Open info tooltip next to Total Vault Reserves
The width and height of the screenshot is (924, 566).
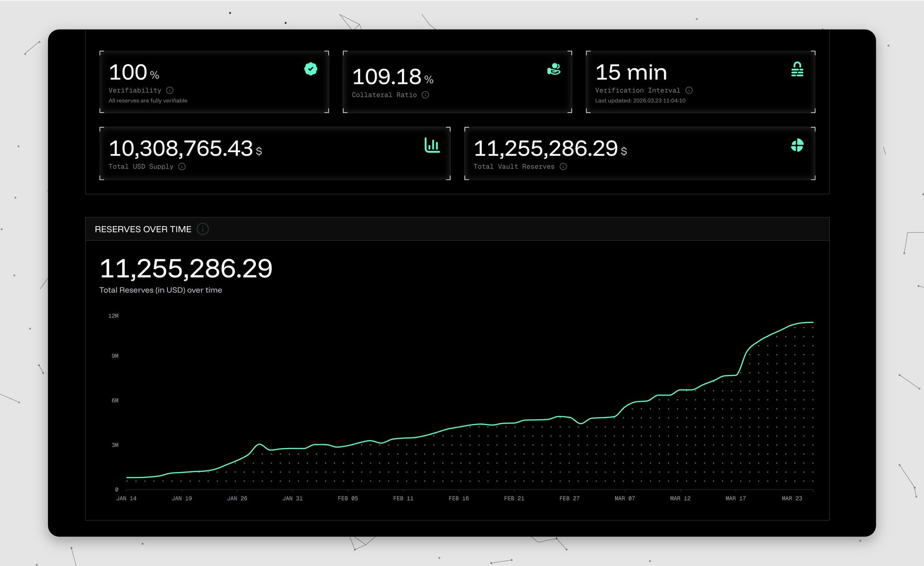[x=563, y=167]
